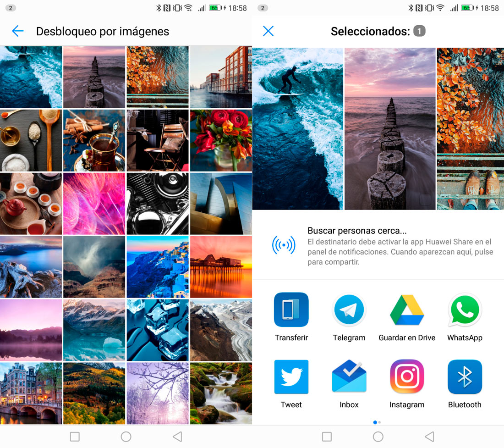
Task: Tap left-side Recent apps square button
Action: click(x=75, y=437)
